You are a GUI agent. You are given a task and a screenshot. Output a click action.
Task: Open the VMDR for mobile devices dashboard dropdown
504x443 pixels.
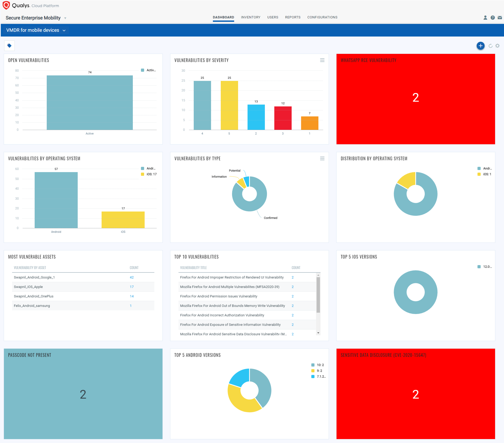click(x=36, y=30)
